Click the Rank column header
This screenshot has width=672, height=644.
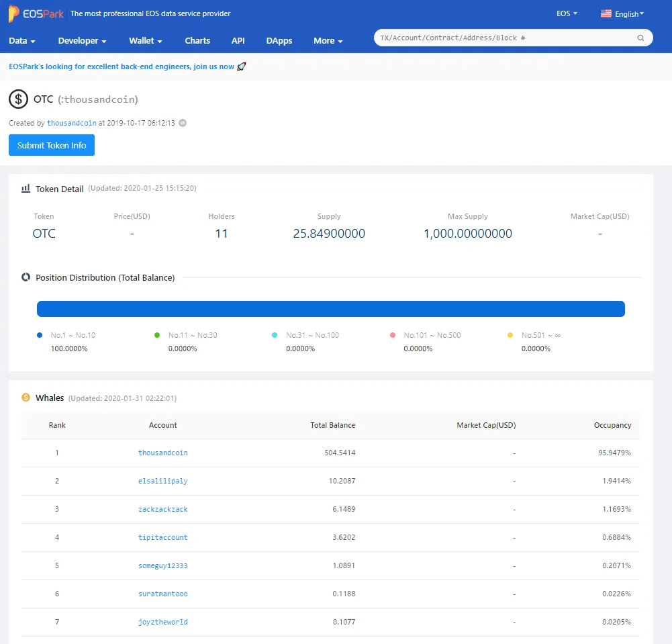[x=57, y=425]
